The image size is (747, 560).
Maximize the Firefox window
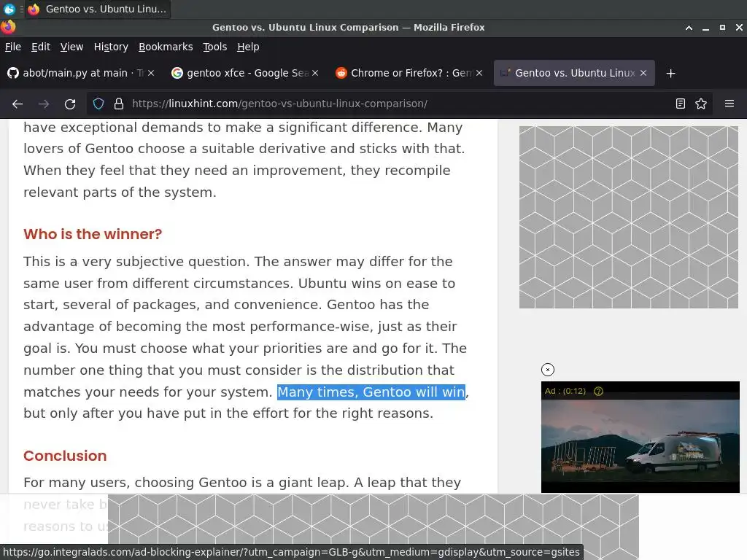click(722, 28)
